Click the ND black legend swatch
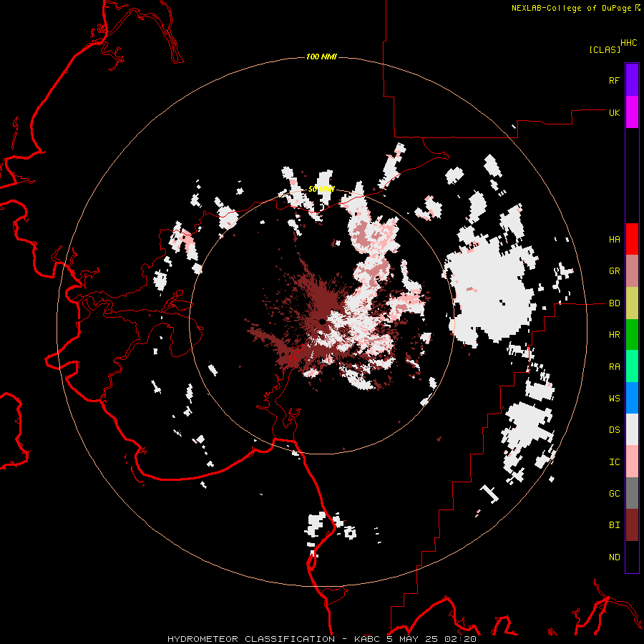 click(632, 557)
